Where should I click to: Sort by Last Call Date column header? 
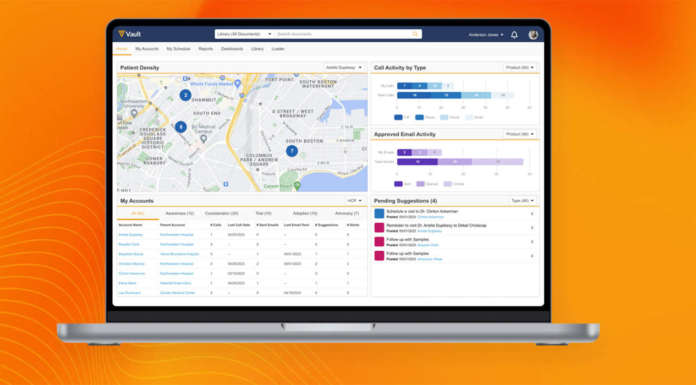tap(239, 225)
